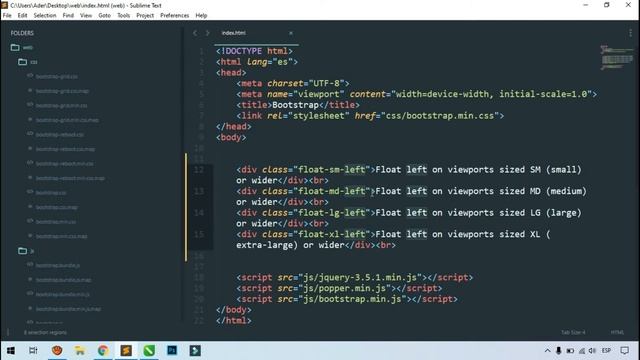
Task: Switch the ESP keyboard language indicator
Action: click(x=606, y=351)
